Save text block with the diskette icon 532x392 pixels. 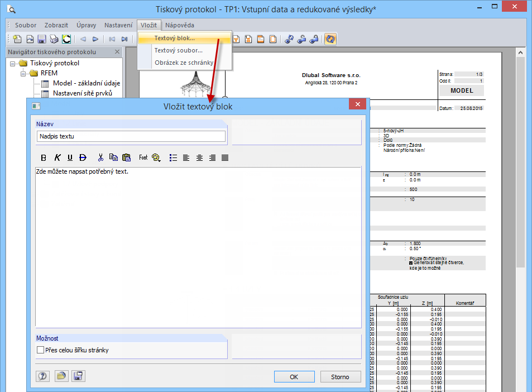(x=78, y=376)
